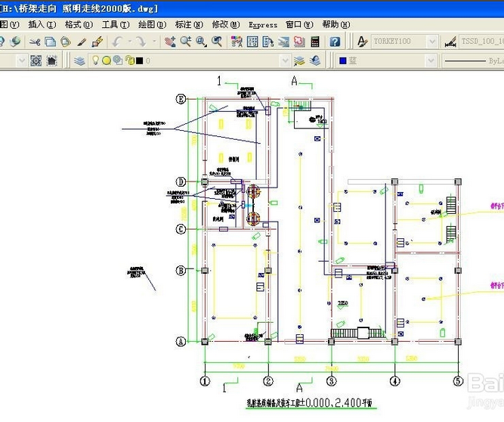Image resolution: width=504 pixels, height=422 pixels.
Task: Open the Dimension Style manager icon
Action: pos(450,42)
